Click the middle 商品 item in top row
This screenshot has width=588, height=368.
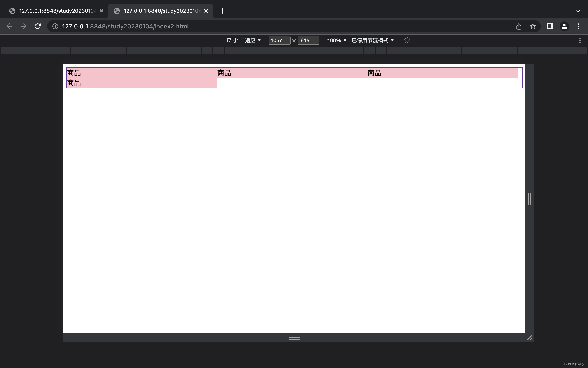point(292,73)
